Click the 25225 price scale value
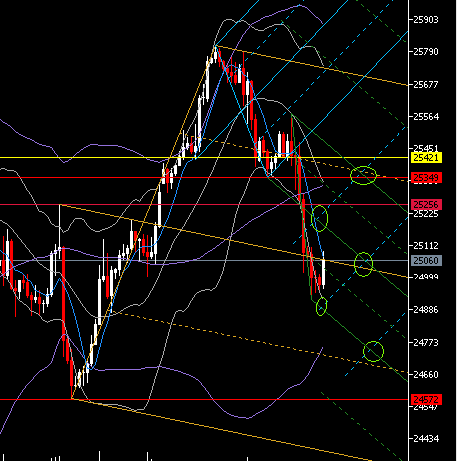This screenshot has height=461, width=457. click(426, 214)
